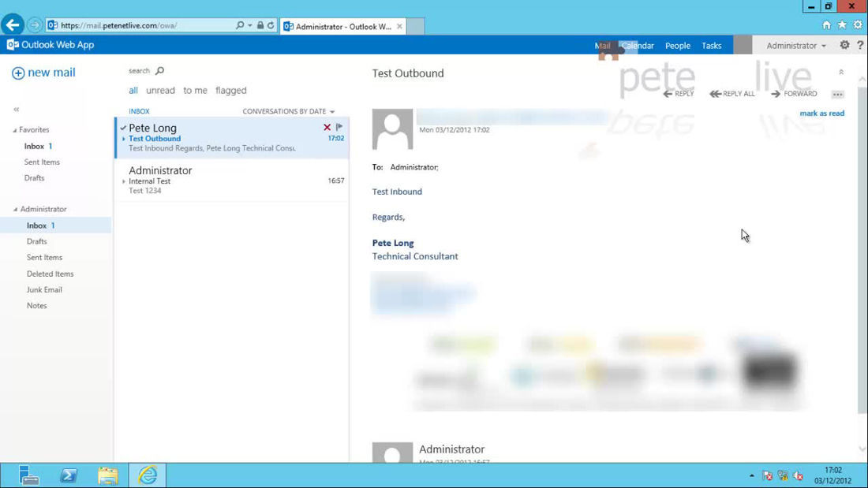Open the Administrator account dropdown
This screenshot has height=488, width=868.
click(x=796, y=46)
